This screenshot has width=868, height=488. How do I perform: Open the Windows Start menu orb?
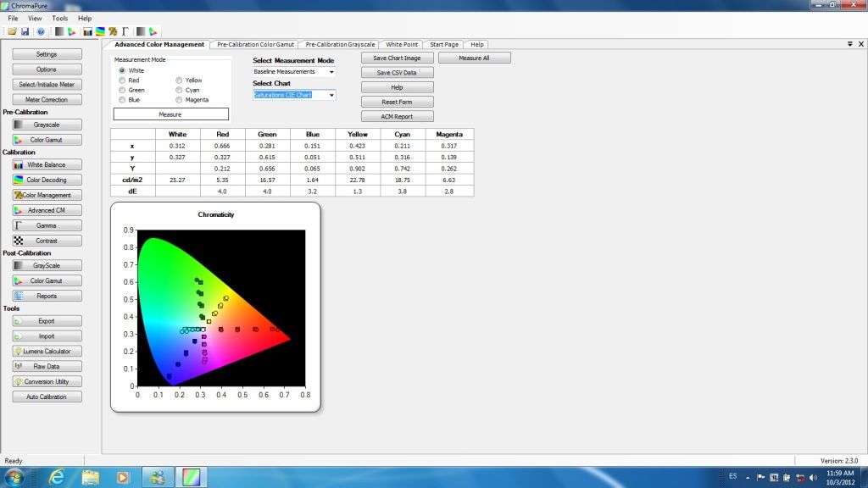click(14, 477)
